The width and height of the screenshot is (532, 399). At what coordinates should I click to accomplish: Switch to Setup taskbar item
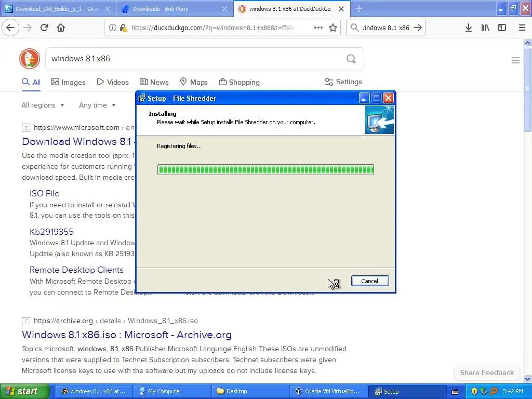click(x=407, y=391)
